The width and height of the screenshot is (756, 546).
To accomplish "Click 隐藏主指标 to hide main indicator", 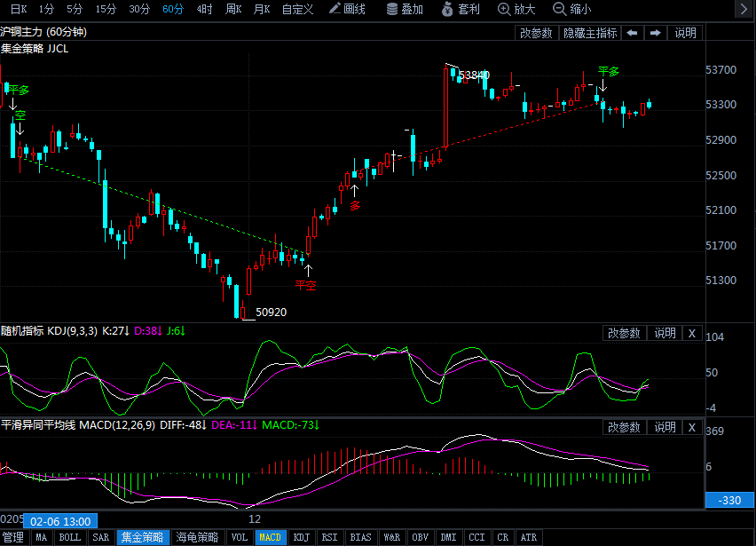I will 590,33.
